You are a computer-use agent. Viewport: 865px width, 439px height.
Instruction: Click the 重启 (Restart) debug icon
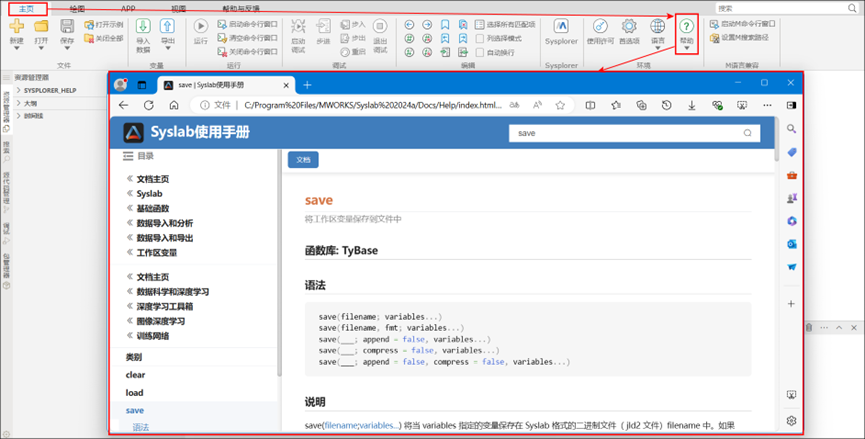(345, 52)
